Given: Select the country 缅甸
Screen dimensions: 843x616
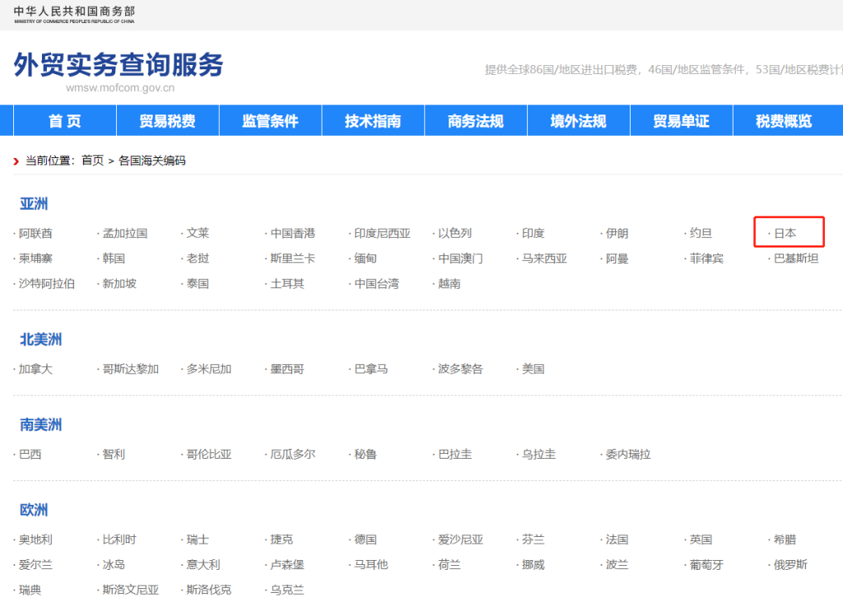Looking at the screenshot, I should (x=365, y=259).
